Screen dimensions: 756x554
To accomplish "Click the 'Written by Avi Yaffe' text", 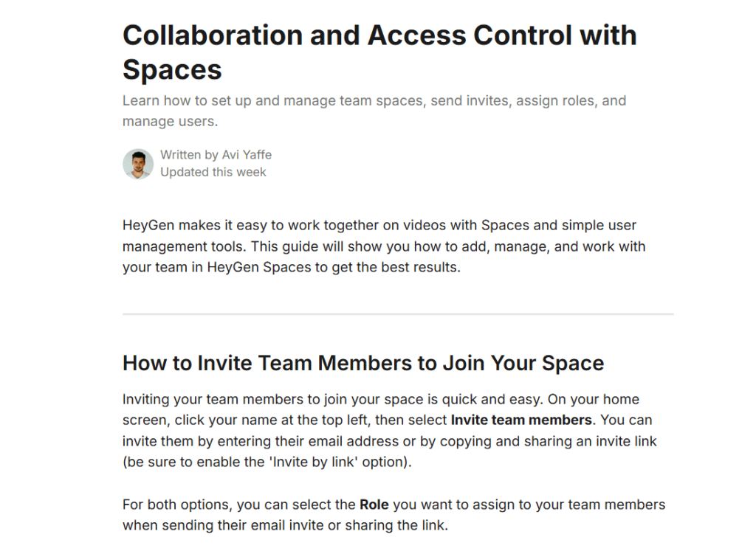I will pos(216,155).
